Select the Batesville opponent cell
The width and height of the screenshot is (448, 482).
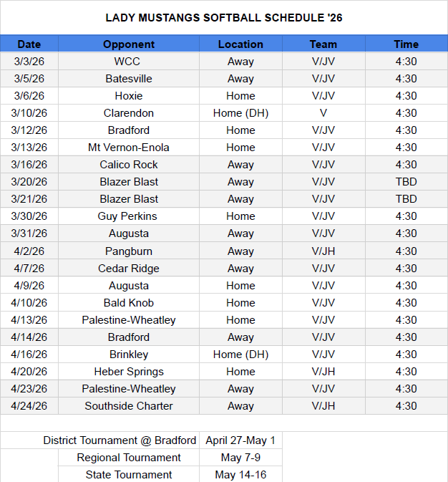tap(129, 79)
